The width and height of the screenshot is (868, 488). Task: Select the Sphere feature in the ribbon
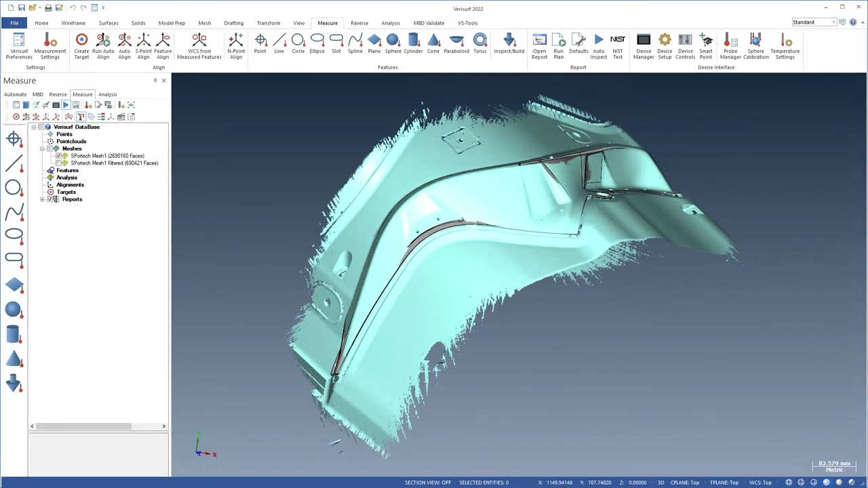(x=393, y=43)
